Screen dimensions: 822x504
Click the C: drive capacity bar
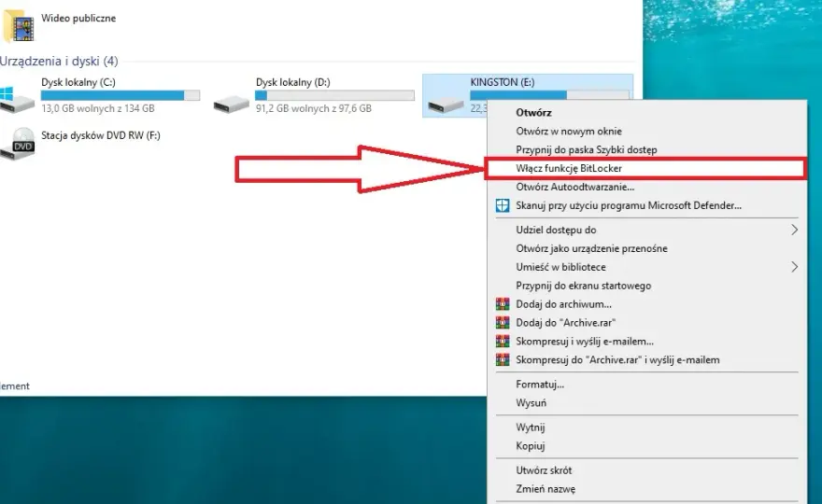[x=120, y=95]
